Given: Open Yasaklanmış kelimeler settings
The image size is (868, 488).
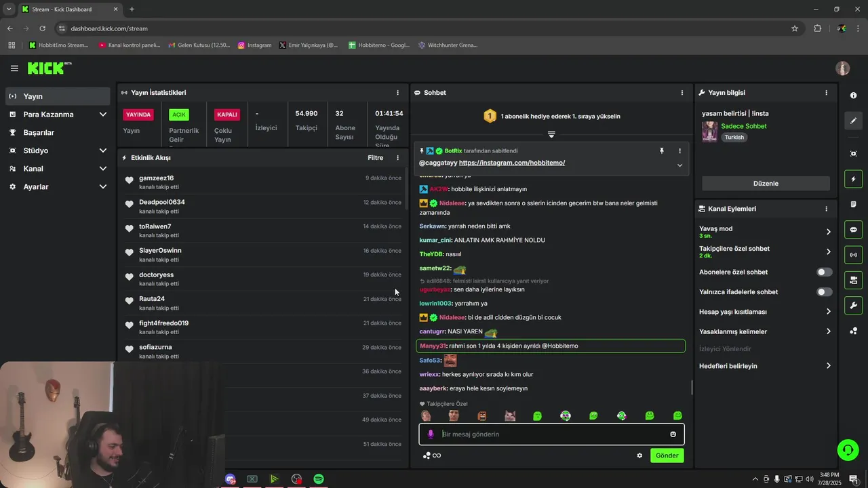Looking at the screenshot, I should [x=764, y=331].
